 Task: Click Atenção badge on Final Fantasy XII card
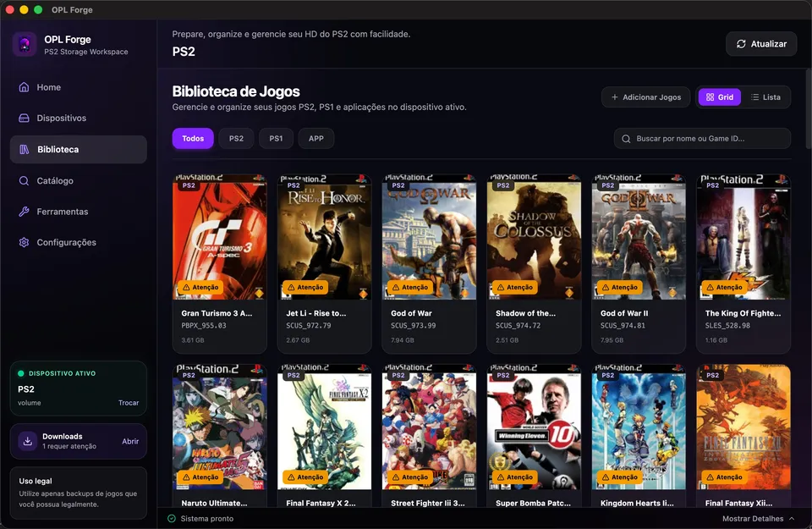pos(724,477)
